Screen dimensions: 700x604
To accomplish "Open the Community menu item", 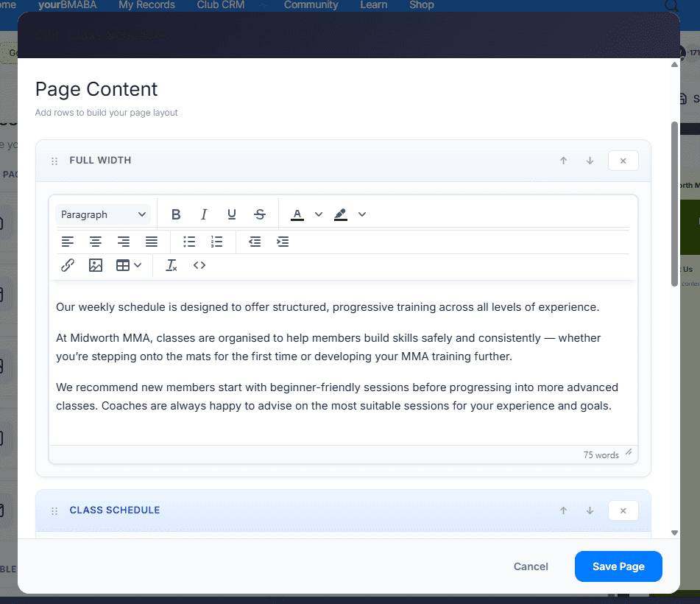I will (x=311, y=5).
